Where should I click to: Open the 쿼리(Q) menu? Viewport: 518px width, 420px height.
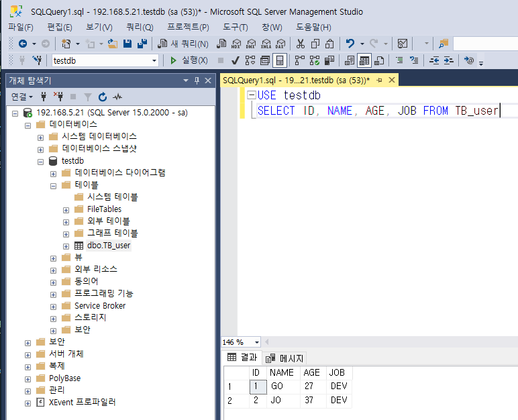pyautogui.click(x=140, y=27)
